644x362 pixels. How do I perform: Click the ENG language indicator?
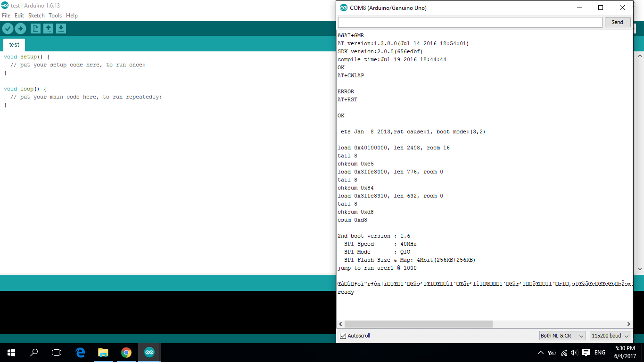[x=600, y=353]
